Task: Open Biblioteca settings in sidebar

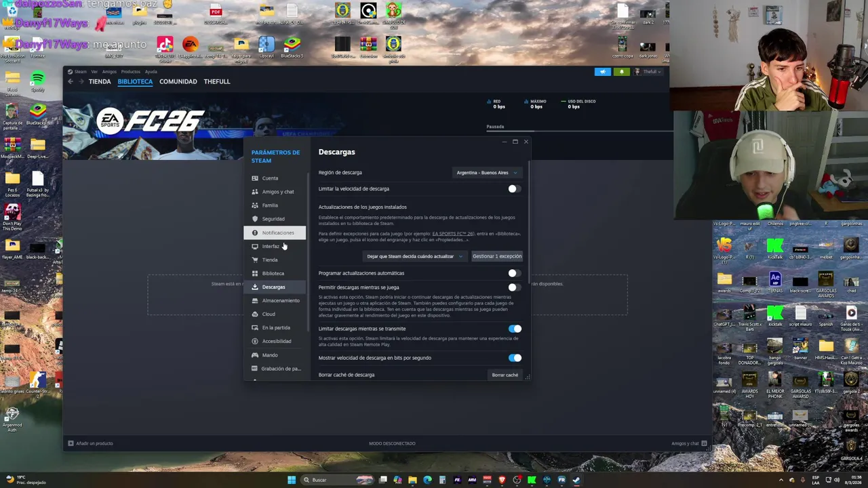Action: pyautogui.click(x=274, y=273)
